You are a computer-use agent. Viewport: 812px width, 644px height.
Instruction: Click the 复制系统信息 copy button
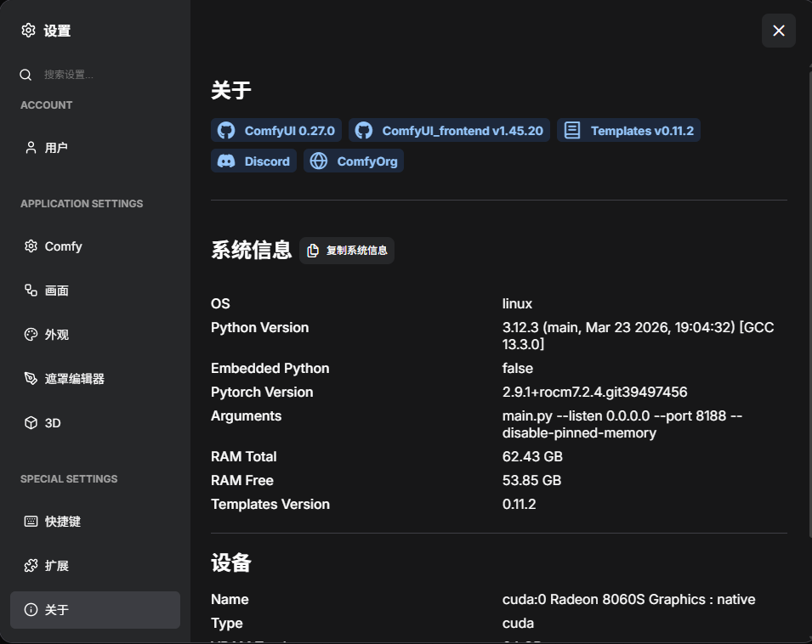[347, 251]
